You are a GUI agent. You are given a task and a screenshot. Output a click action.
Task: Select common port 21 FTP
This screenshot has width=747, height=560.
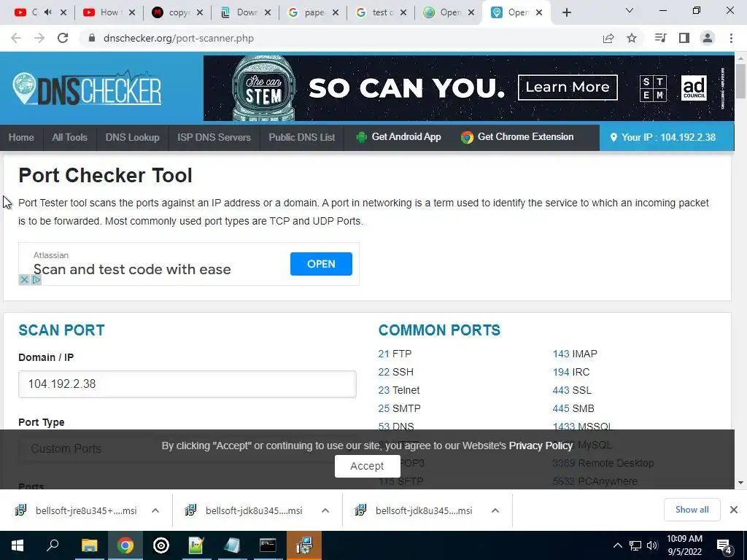[395, 354]
